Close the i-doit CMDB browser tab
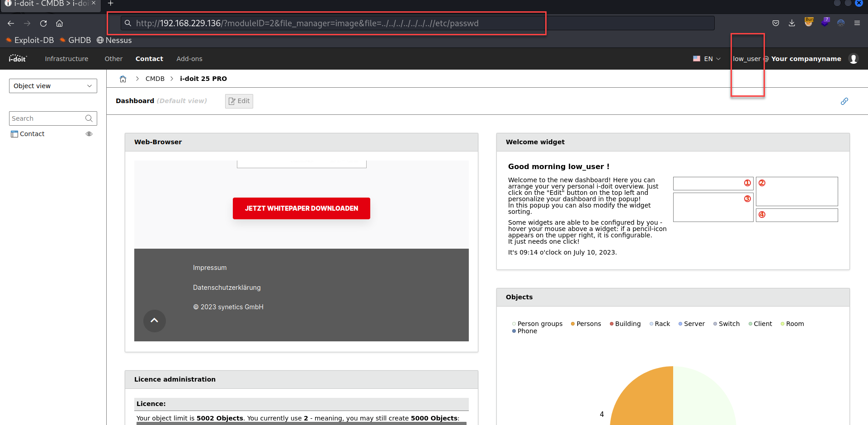868x425 pixels. (x=94, y=3)
